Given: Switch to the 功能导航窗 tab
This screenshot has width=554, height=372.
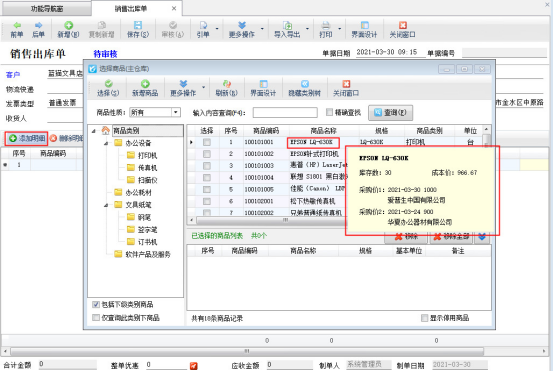Looking at the screenshot, I should click(x=47, y=8).
